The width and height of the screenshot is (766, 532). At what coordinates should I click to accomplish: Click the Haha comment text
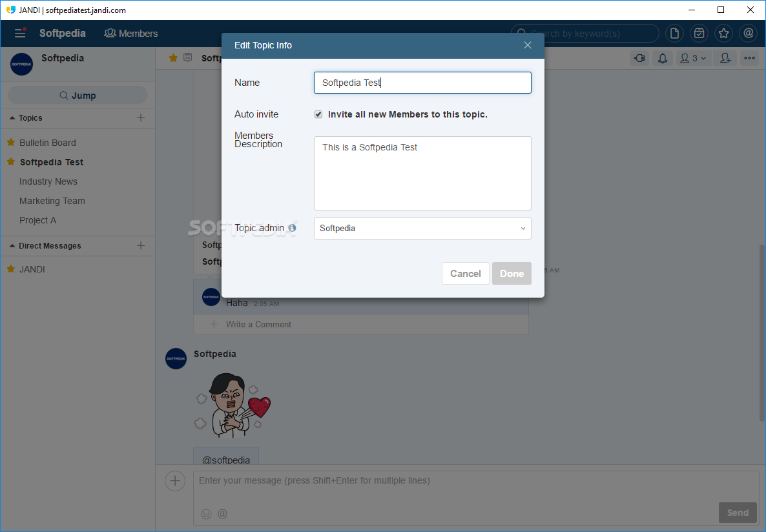[237, 303]
